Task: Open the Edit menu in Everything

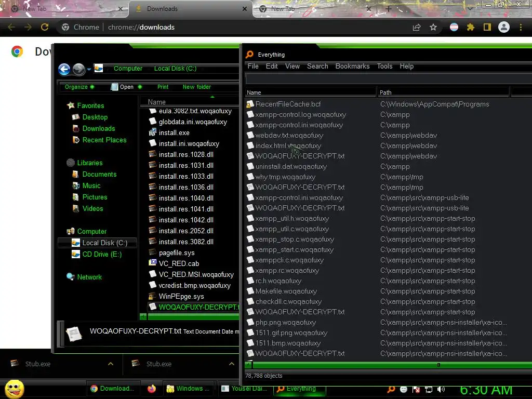Action: click(x=272, y=66)
